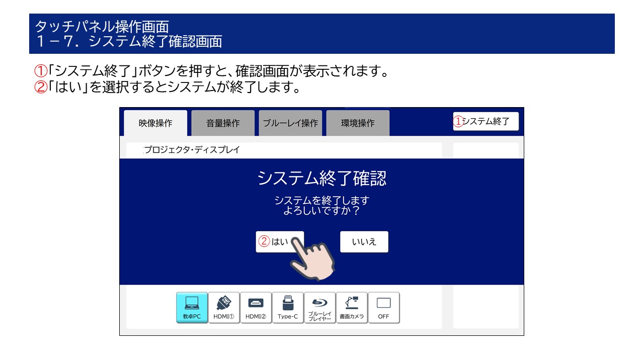Switch to the 映像操作 tab
644x362 pixels.
[155, 123]
